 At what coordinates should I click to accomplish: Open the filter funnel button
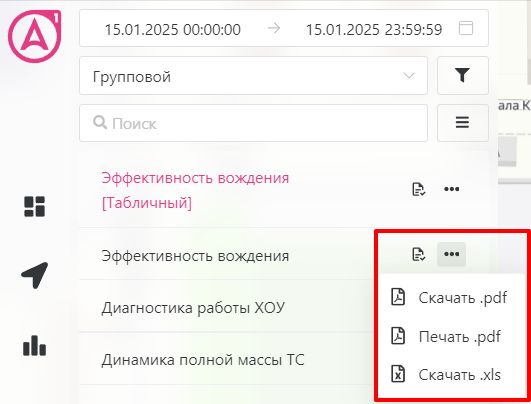click(463, 76)
